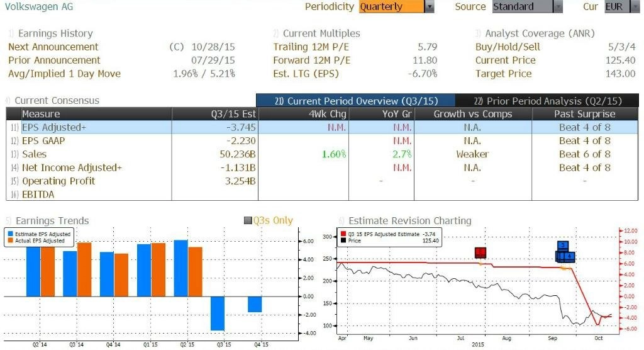
Task: Click the Q3/15 Est column header
Action: pyautogui.click(x=215, y=114)
